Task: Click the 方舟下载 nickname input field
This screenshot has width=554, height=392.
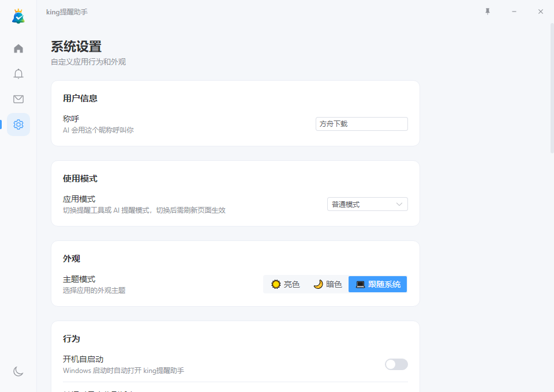Action: pyautogui.click(x=361, y=123)
